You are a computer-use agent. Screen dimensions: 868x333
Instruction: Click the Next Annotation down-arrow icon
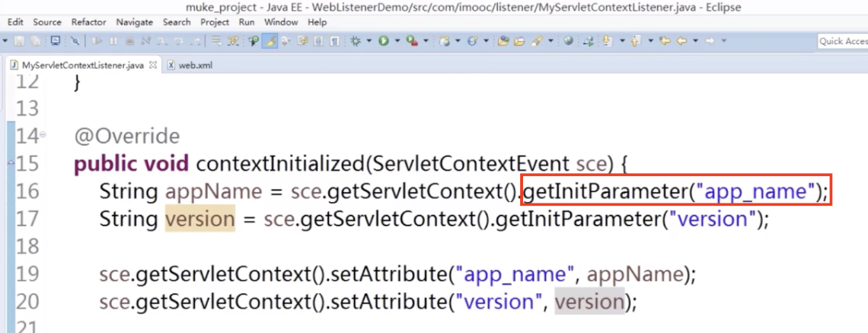[608, 41]
